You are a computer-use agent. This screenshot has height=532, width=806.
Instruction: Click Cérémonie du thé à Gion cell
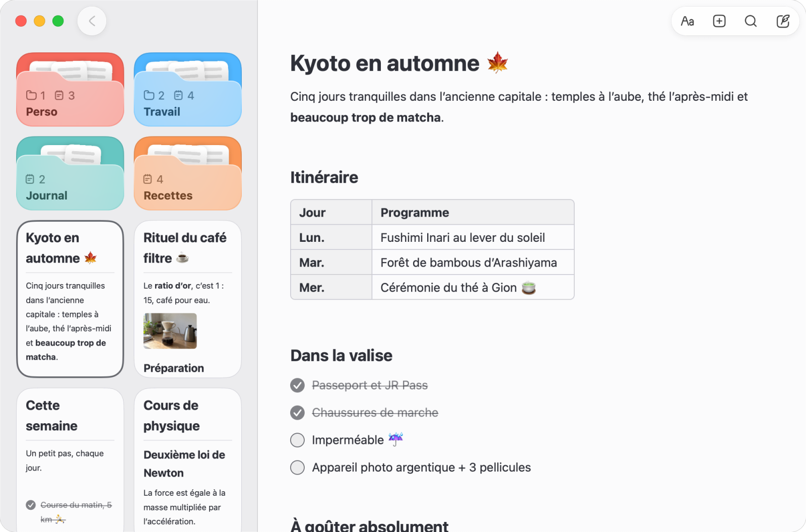tap(473, 287)
